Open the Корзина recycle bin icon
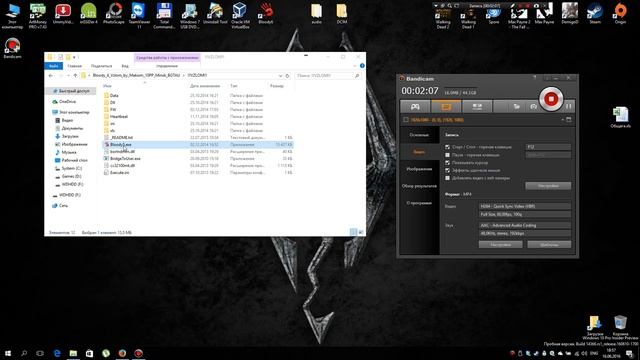 [620, 325]
